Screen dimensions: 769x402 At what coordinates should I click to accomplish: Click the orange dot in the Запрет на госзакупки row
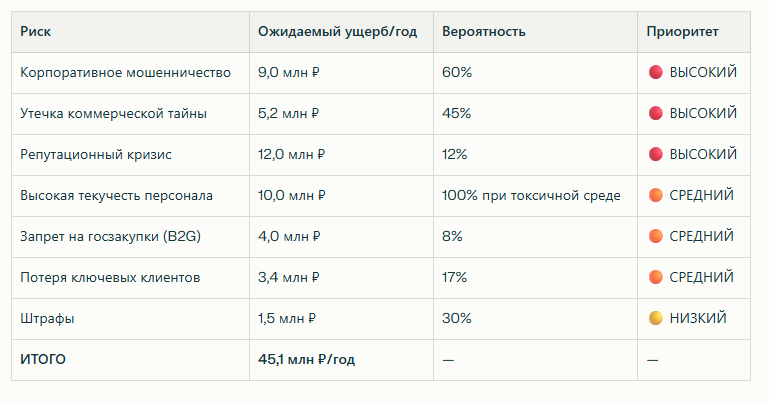[x=656, y=237]
